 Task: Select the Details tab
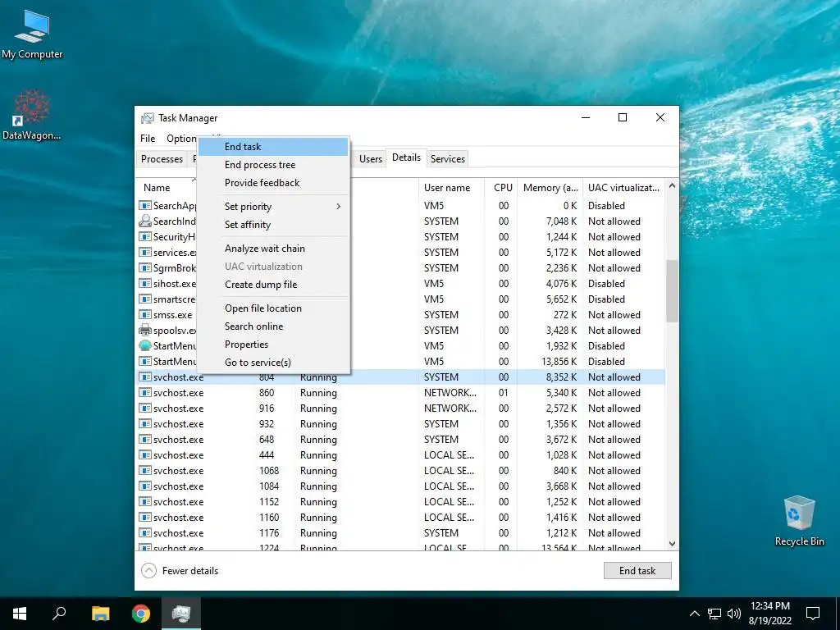(407, 157)
